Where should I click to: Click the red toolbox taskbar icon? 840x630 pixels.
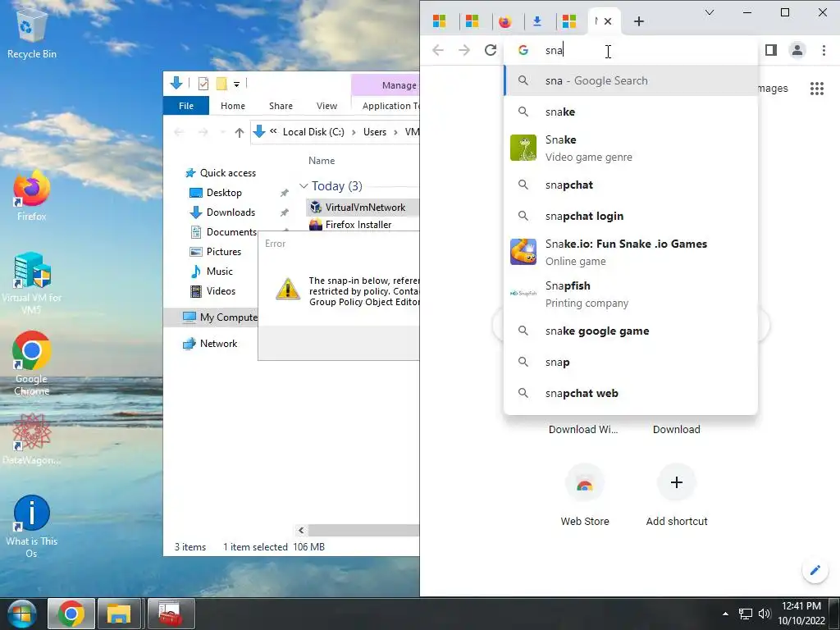point(171,614)
